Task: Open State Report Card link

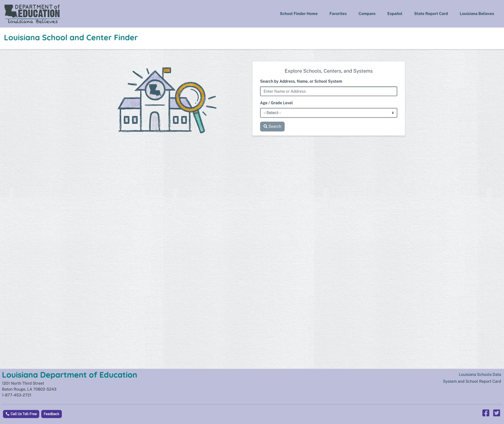Action: click(431, 14)
